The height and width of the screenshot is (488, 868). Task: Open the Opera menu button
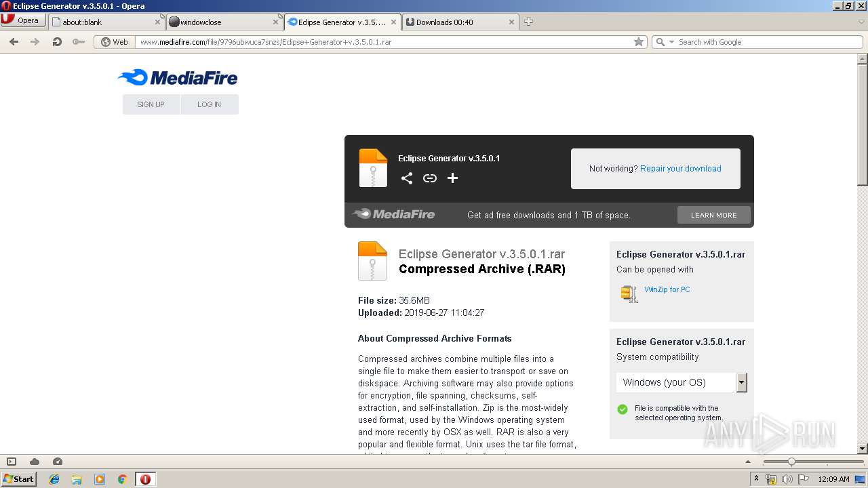click(23, 20)
